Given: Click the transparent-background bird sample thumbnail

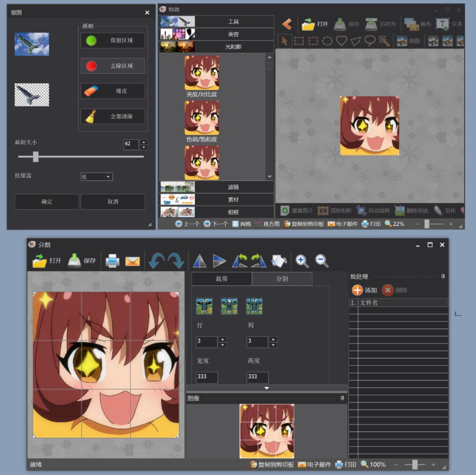Looking at the screenshot, I should [x=32, y=95].
